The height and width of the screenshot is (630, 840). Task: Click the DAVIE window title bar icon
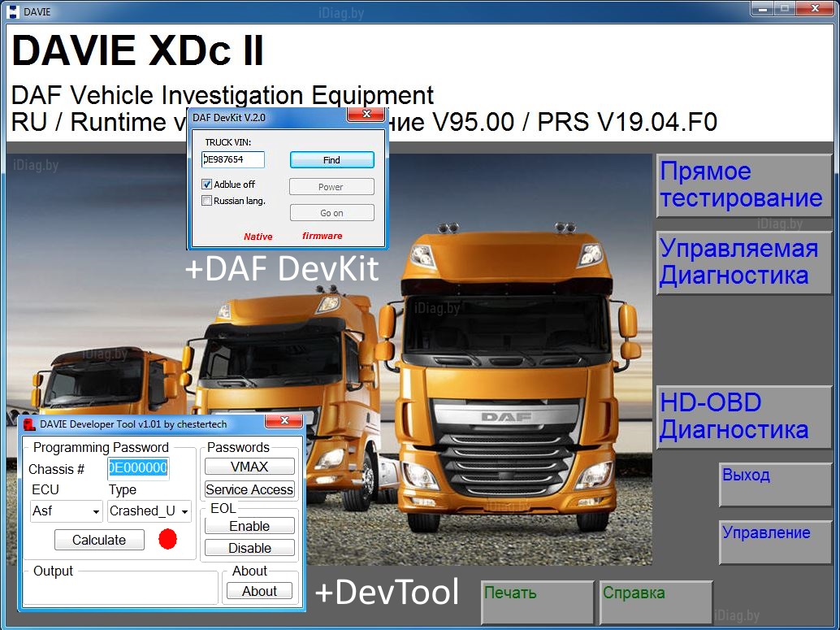[13, 12]
